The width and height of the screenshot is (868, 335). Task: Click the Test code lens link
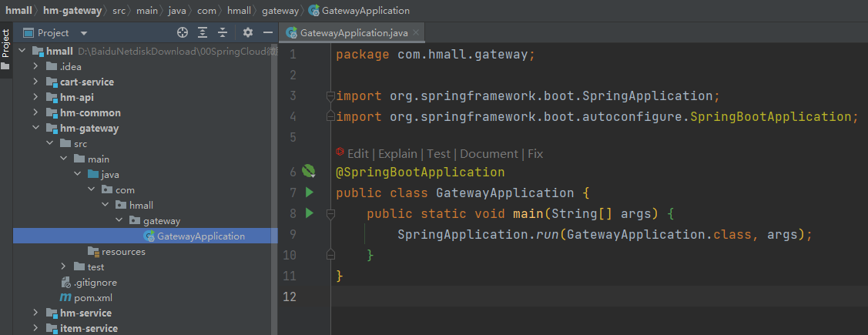tap(438, 154)
